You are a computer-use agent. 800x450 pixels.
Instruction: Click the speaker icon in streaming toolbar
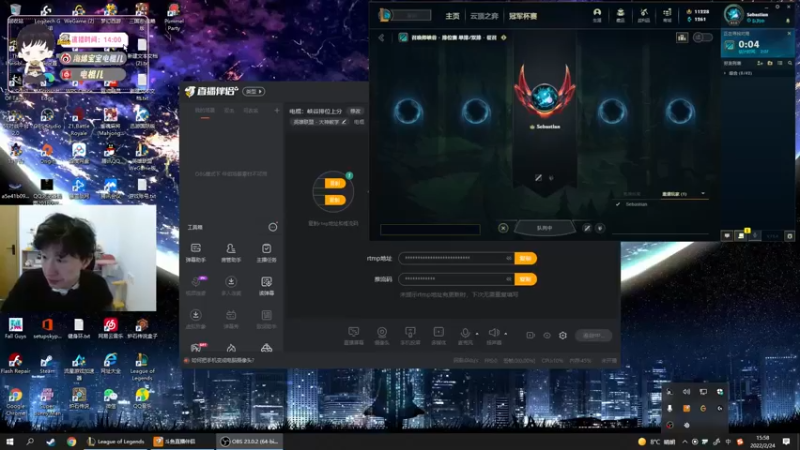[x=493, y=333]
